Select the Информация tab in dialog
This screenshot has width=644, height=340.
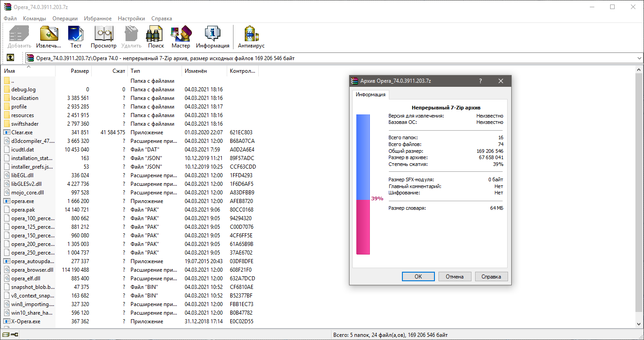(370, 94)
